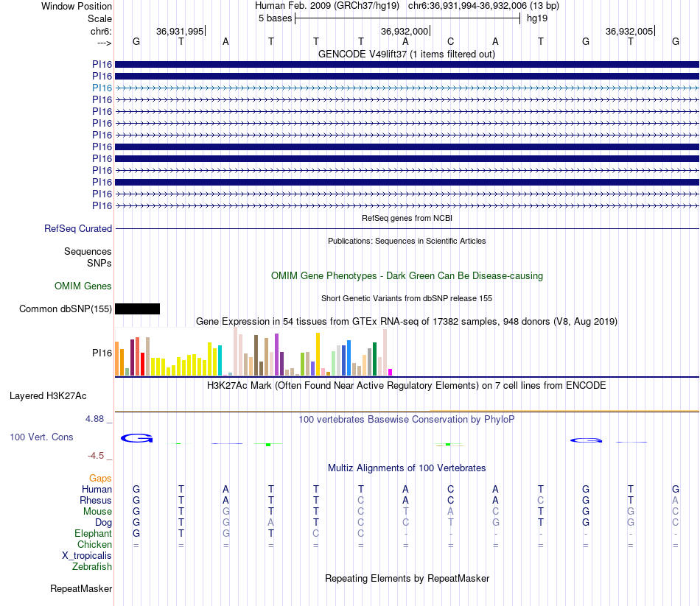
Task: Click the cyan bar in GTEx chart
Action: [220, 360]
